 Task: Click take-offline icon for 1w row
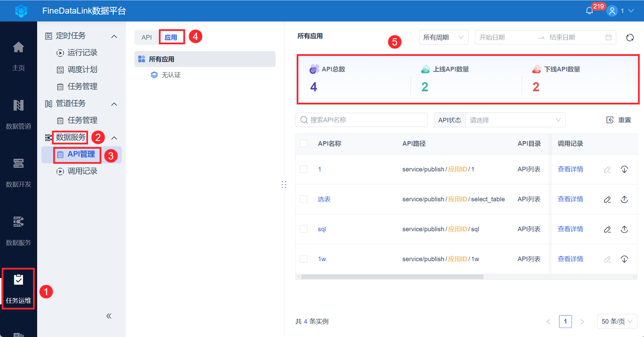point(624,259)
